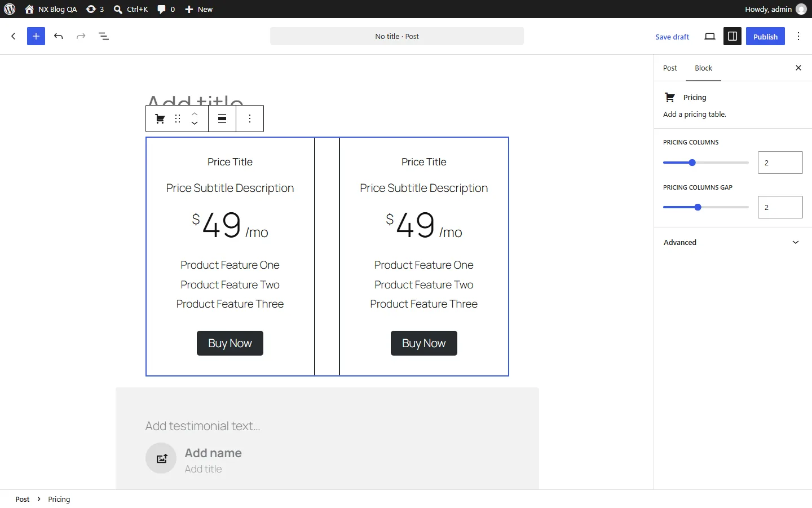The height and width of the screenshot is (508, 812).
Task: Adjust the Pricing Columns Gap slider
Action: click(706, 207)
